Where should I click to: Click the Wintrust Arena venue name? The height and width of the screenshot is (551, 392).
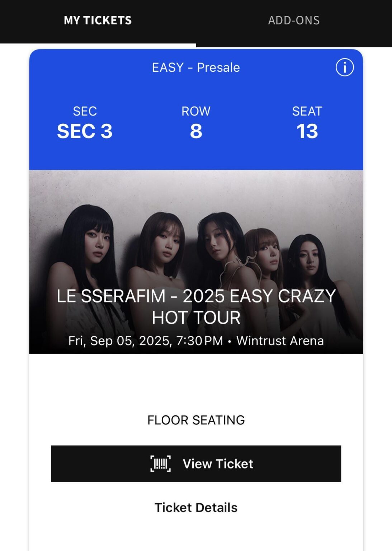[280, 341]
